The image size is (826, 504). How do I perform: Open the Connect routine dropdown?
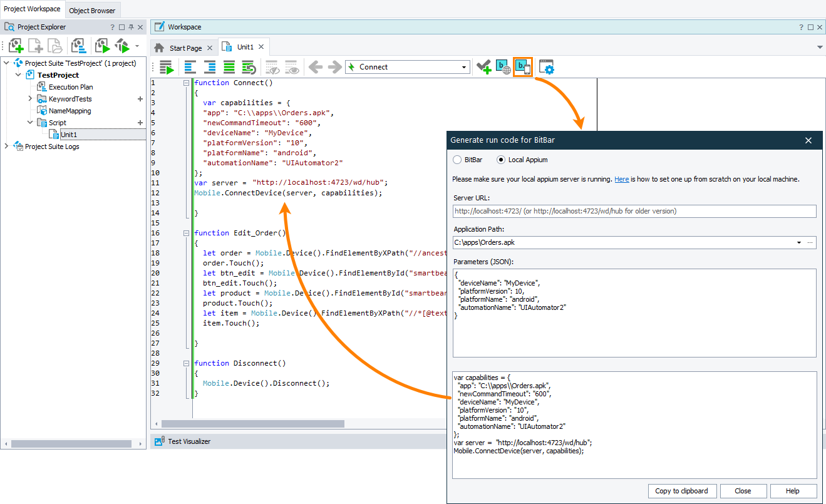click(464, 67)
